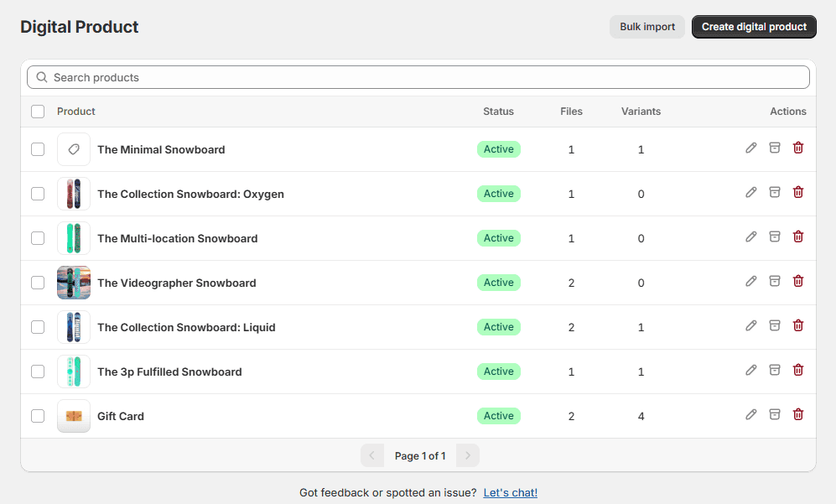Go to the previous page arrow
The height and width of the screenshot is (504, 836).
pos(372,456)
